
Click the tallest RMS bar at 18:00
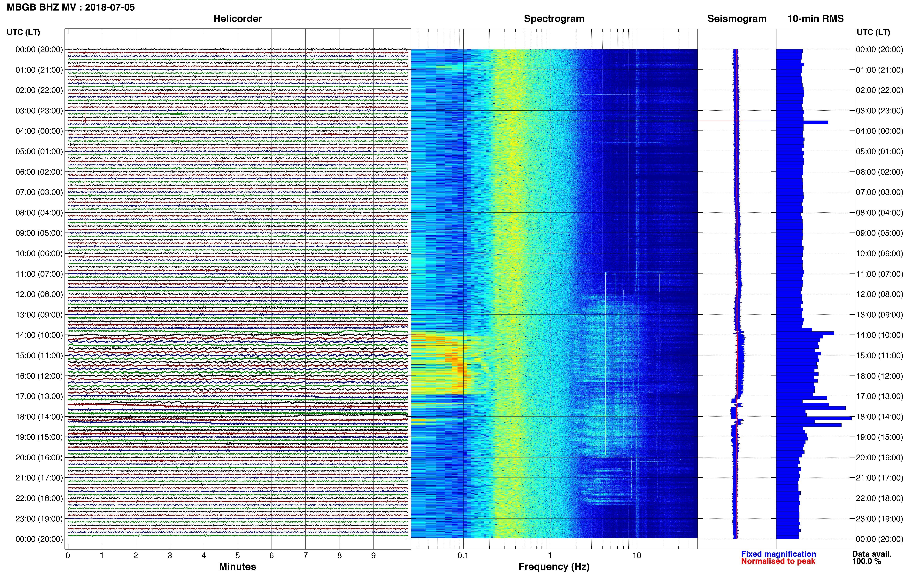[x=814, y=418]
